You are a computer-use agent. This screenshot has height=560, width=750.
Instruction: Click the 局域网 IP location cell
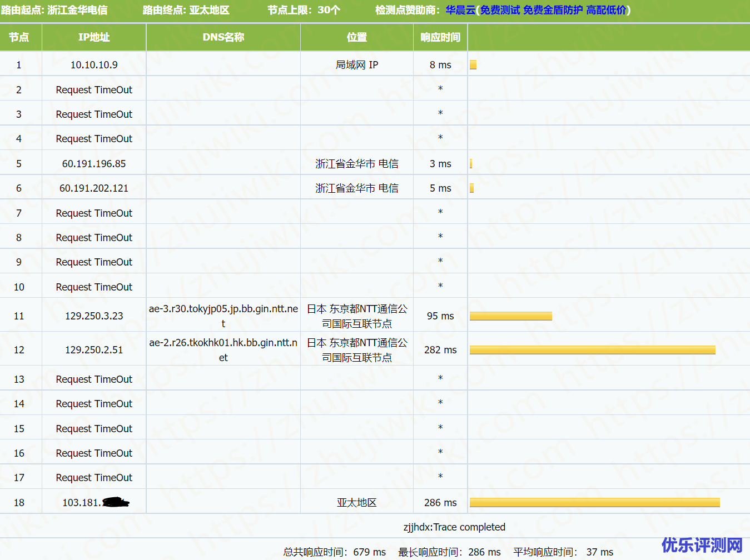[x=356, y=65]
